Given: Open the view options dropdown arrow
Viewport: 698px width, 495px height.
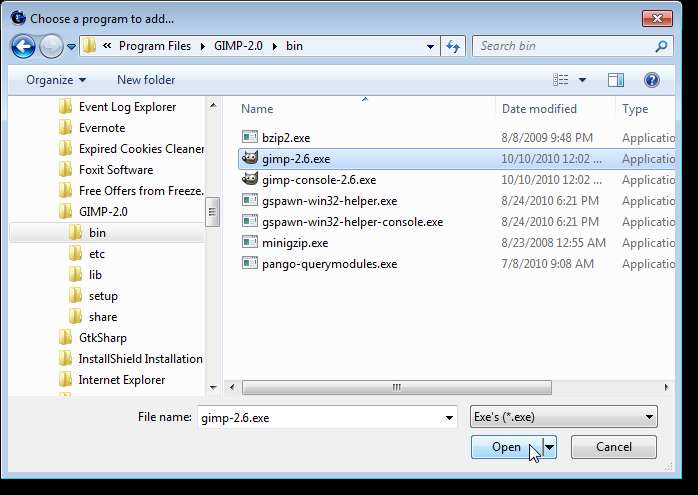Looking at the screenshot, I should pos(582,80).
